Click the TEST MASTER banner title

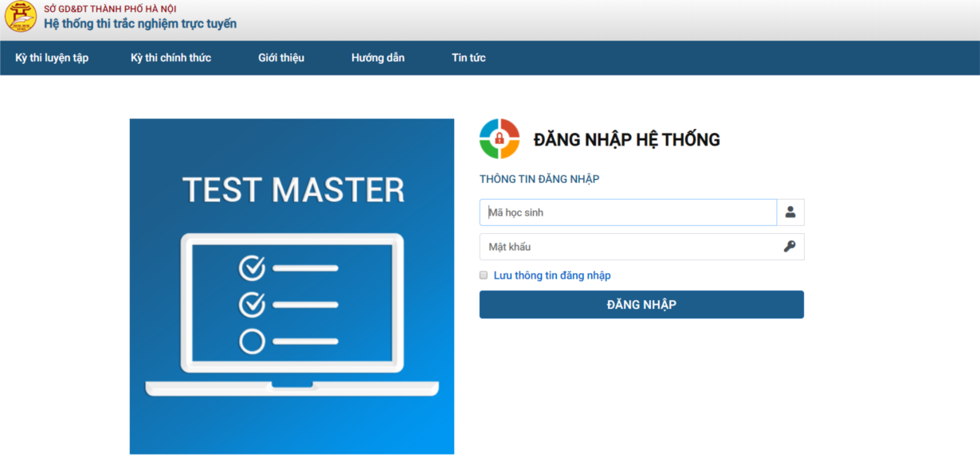click(x=292, y=190)
